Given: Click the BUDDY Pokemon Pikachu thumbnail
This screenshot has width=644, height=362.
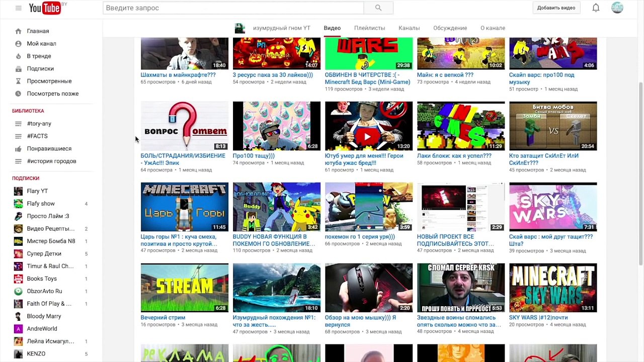Looking at the screenshot, I should coord(276,207).
